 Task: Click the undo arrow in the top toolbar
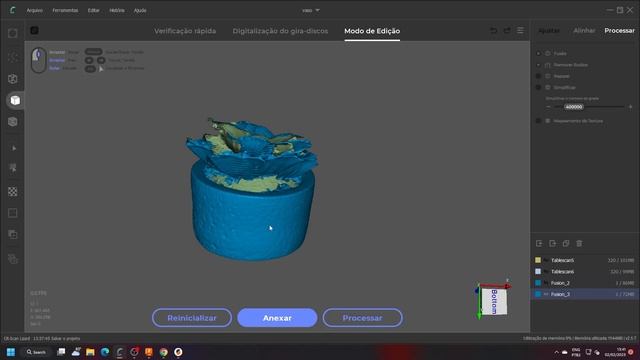coord(493,31)
